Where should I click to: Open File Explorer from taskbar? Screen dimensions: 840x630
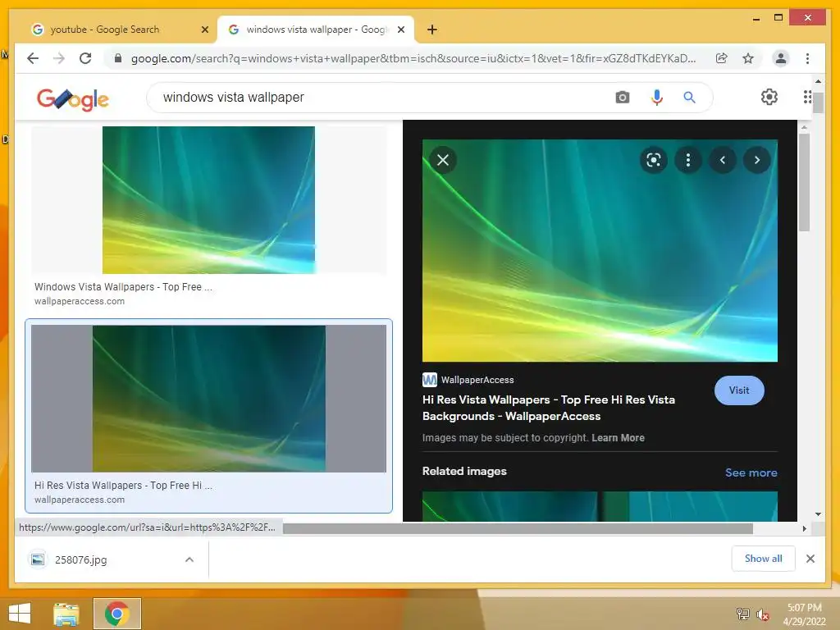(x=66, y=614)
